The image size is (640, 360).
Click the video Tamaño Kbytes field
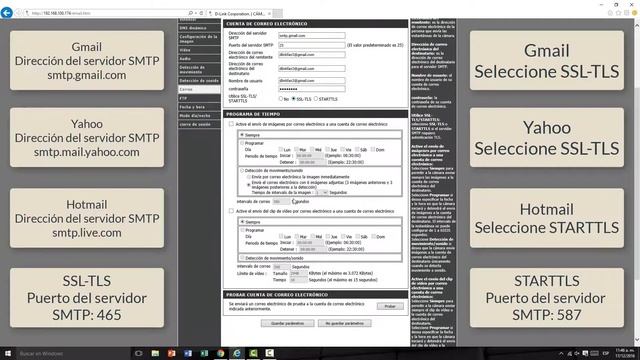coord(298,273)
